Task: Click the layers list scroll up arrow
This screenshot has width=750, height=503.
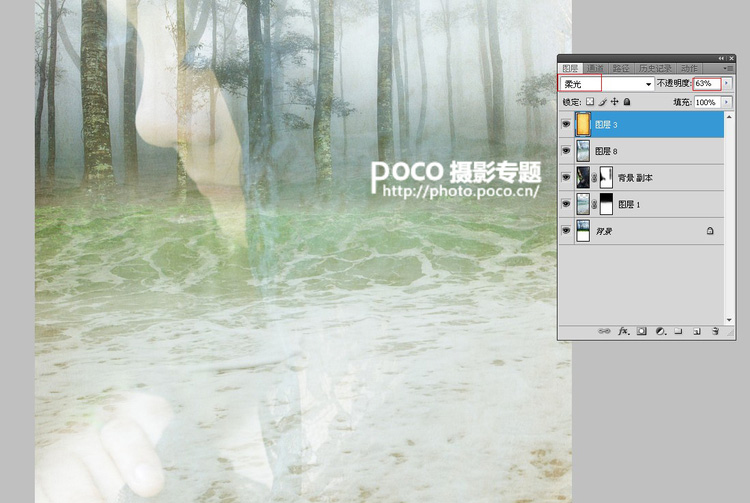Action: [729, 116]
